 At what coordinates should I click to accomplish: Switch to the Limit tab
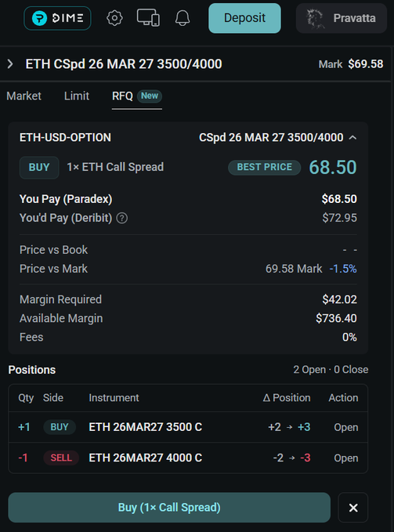(77, 96)
